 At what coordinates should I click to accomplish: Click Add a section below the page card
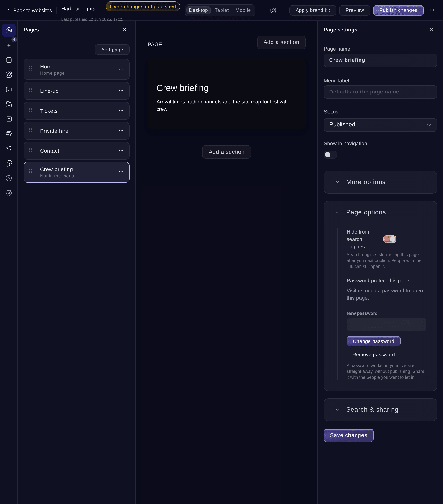click(x=226, y=152)
